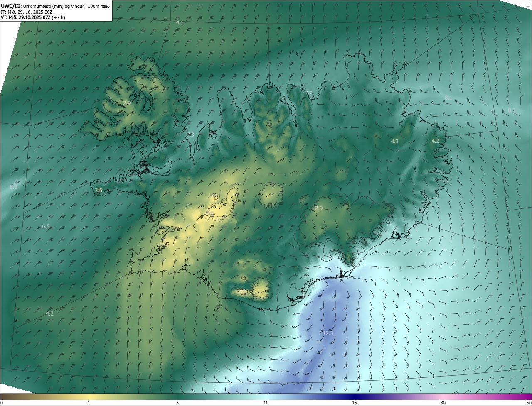532x406 pixels.
Task: Click the 'VT: Mið. 29.10.2025 07Z (+7 h)' line
Action: [33, 17]
